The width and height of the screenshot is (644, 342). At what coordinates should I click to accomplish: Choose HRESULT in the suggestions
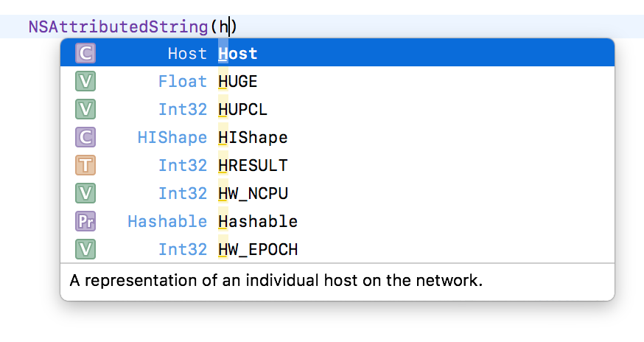[x=337, y=165]
